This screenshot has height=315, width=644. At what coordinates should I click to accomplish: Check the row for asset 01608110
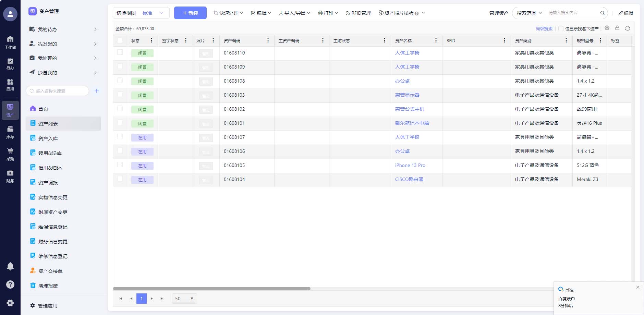120,52
